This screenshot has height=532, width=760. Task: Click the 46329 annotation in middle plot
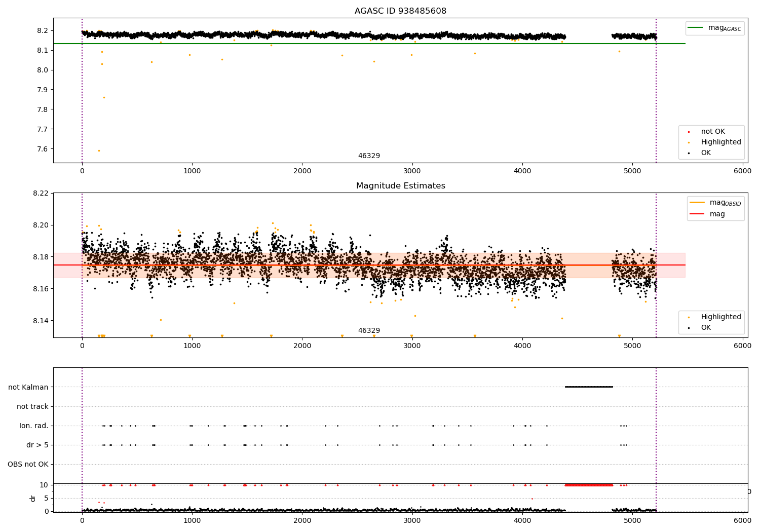click(x=369, y=331)
